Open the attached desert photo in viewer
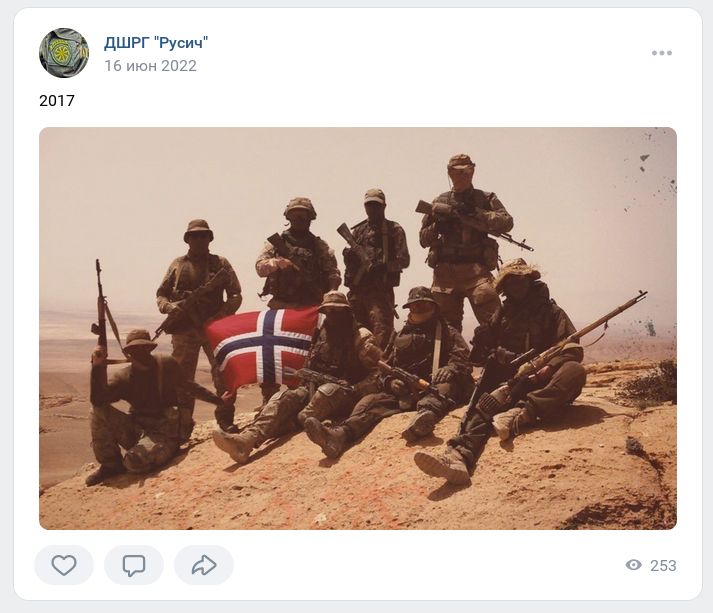Image resolution: width=713 pixels, height=613 pixels. coord(358,328)
